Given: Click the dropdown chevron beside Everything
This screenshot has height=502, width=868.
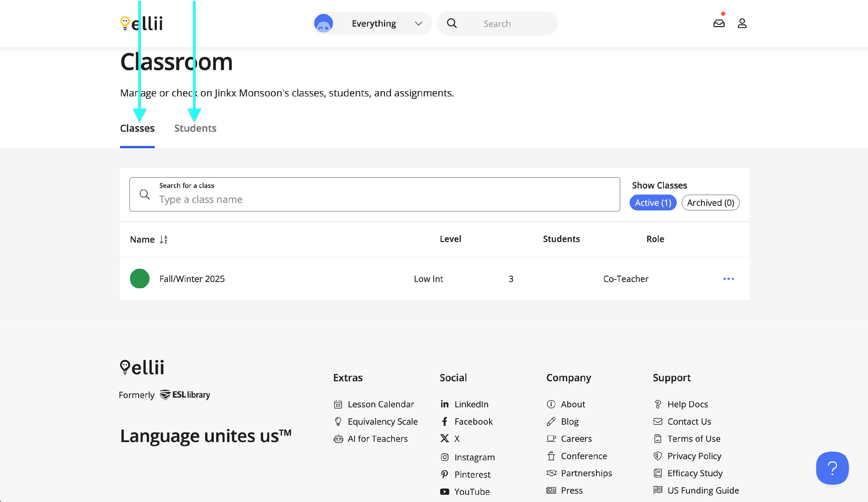Looking at the screenshot, I should 418,23.
